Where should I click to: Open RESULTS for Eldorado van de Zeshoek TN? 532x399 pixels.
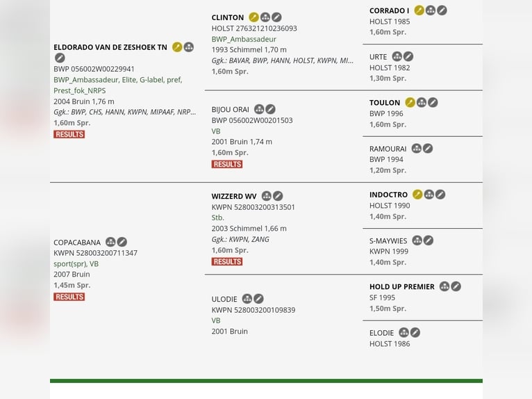point(69,134)
